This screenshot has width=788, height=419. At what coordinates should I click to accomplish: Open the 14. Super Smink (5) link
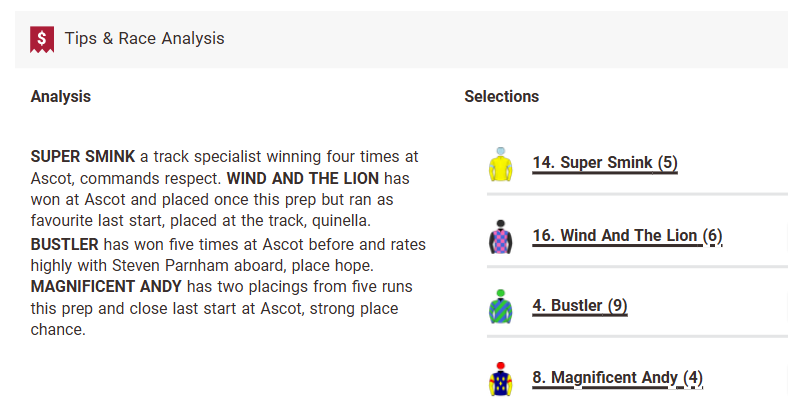pos(605,163)
